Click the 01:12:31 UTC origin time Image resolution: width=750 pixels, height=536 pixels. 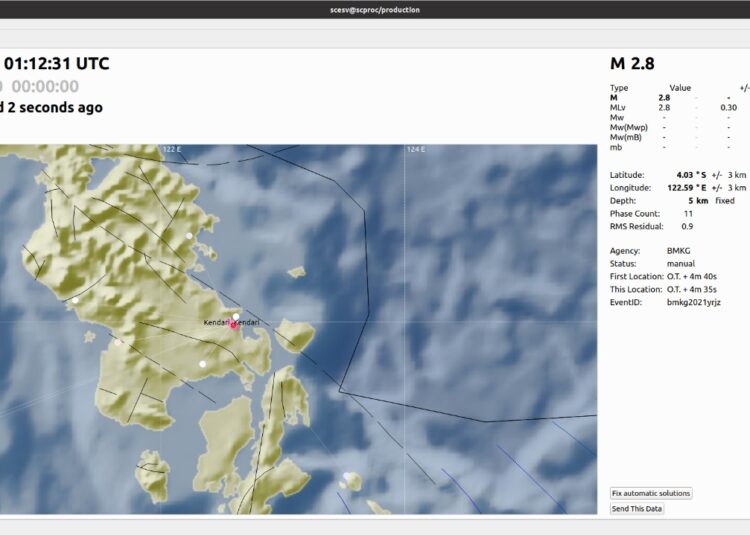(x=57, y=64)
